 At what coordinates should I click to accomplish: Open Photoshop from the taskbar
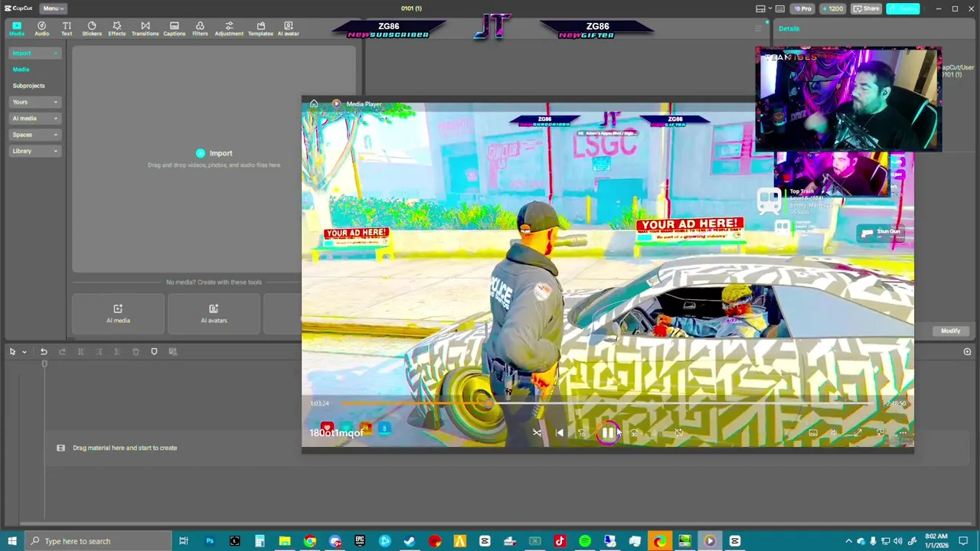tap(209, 541)
